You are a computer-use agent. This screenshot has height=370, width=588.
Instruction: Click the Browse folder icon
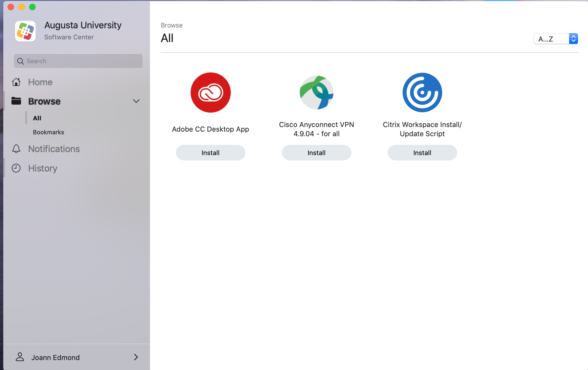coord(16,101)
